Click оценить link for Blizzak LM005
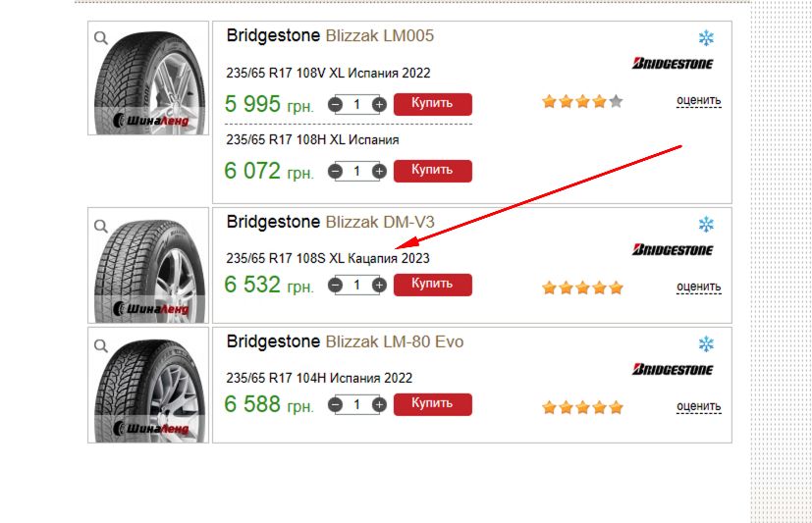 (x=698, y=101)
